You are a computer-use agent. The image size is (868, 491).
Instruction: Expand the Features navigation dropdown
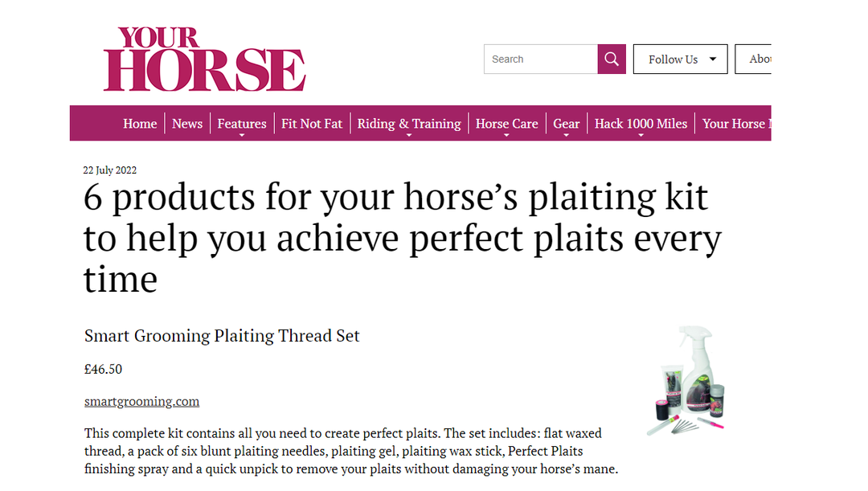pos(242,124)
